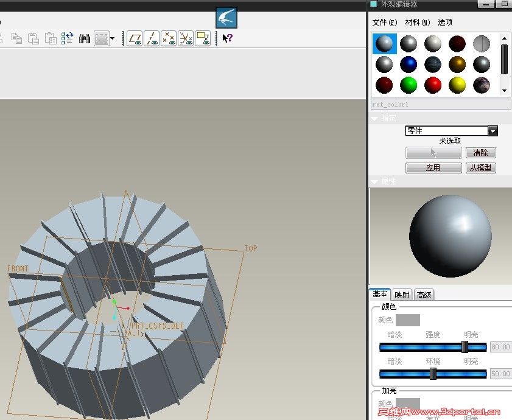The height and width of the screenshot is (420, 512).
Task: Open the find binoculars tool
Action: (84, 39)
